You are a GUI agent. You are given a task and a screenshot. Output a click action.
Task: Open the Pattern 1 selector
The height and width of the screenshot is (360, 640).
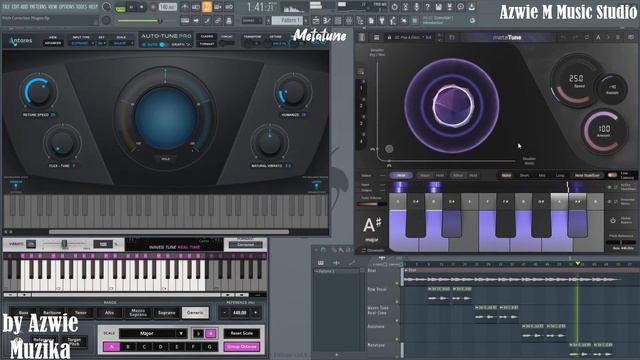(286, 20)
